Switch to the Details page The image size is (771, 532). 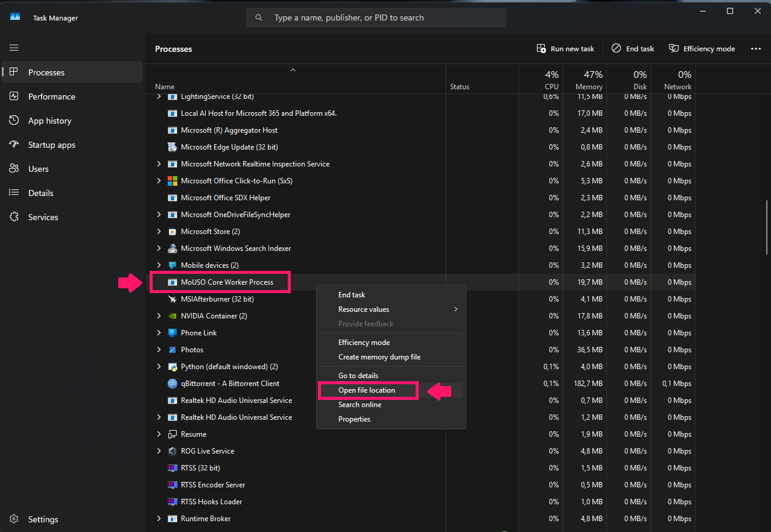click(72, 193)
